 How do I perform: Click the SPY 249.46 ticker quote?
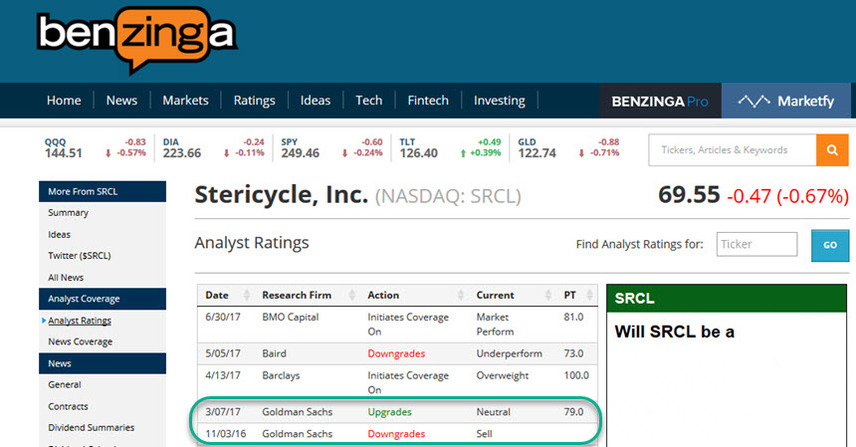[x=332, y=148]
